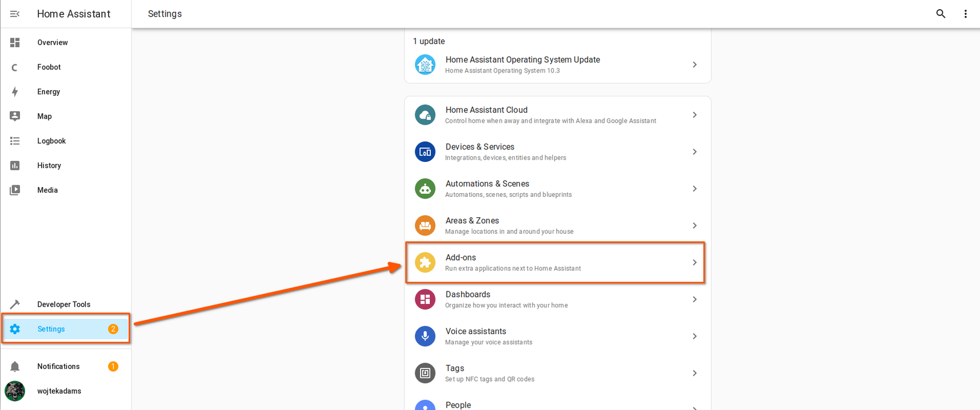Go to Energy in the sidebar
This screenshot has width=980, height=410.
tap(48, 92)
